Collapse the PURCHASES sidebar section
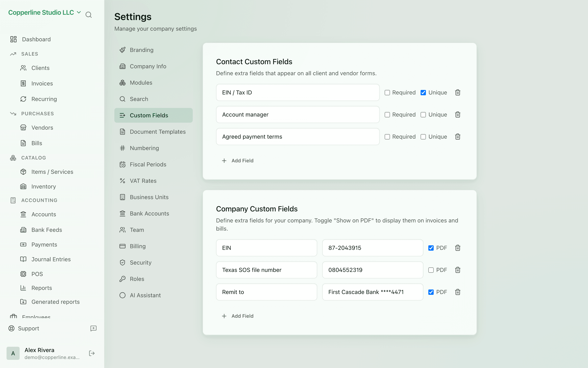 tap(37, 114)
